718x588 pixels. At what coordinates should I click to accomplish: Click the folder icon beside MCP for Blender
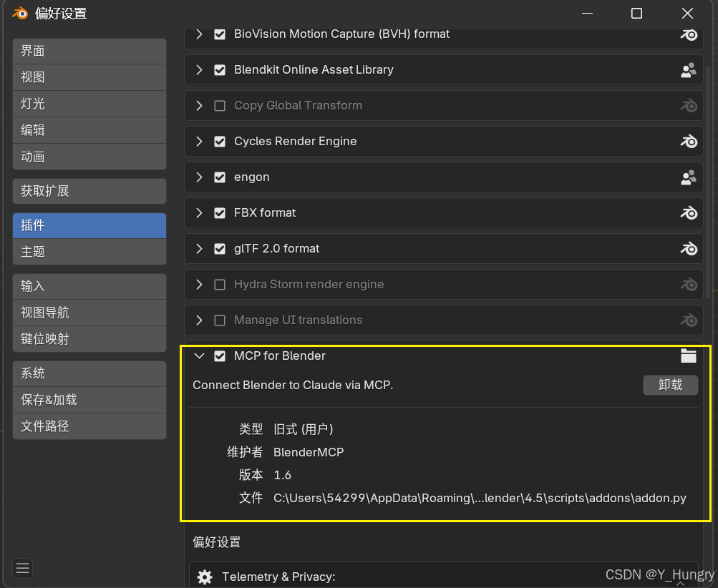pos(688,356)
